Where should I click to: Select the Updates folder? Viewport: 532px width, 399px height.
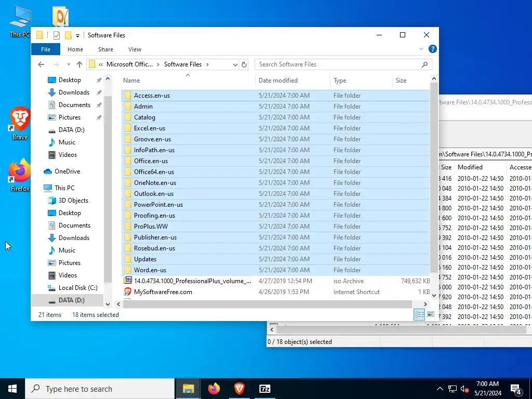tap(275, 259)
